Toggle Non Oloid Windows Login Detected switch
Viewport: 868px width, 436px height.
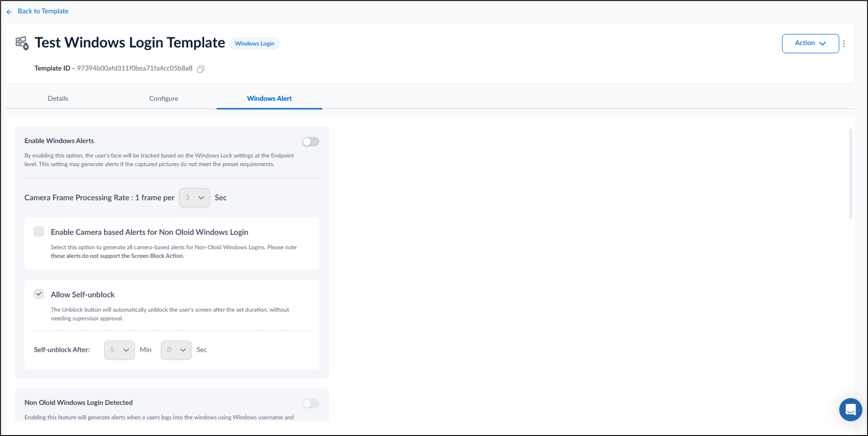[x=311, y=404]
